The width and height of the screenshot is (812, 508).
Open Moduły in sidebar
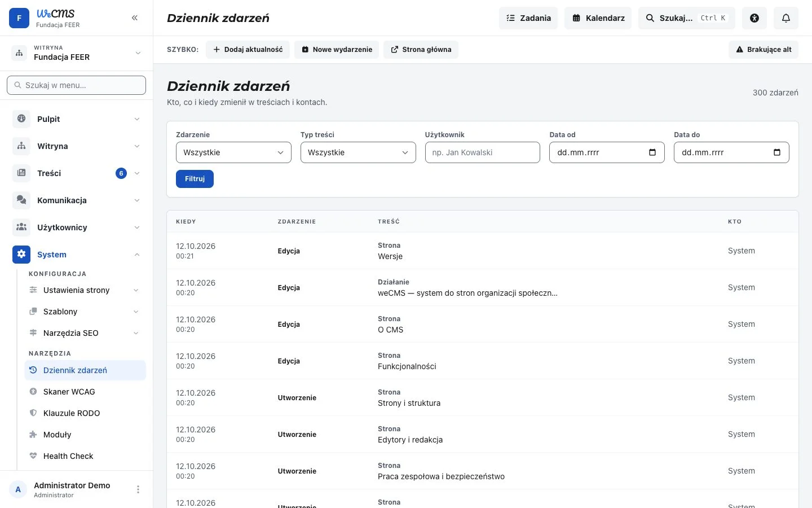tap(85, 435)
